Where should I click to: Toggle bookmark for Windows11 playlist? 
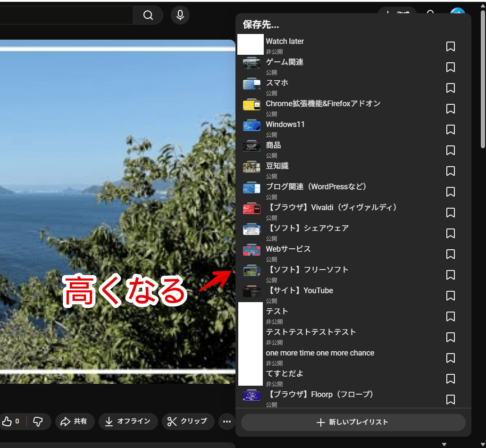pyautogui.click(x=451, y=129)
